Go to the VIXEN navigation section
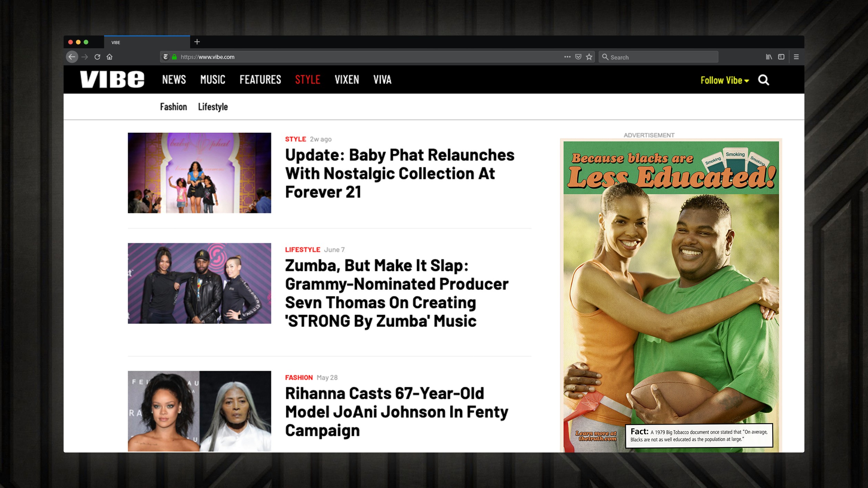This screenshot has height=488, width=868. (x=347, y=80)
